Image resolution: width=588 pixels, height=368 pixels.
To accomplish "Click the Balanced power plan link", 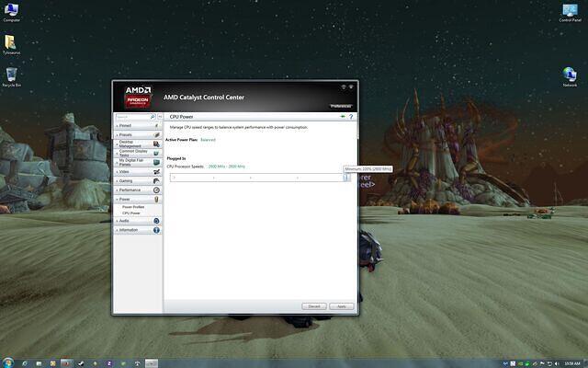I will coord(208,140).
